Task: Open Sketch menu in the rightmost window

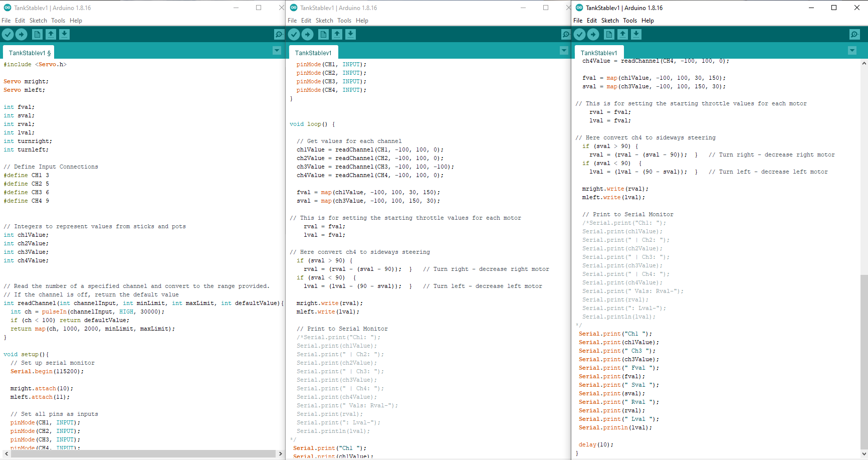Action: 610,21
